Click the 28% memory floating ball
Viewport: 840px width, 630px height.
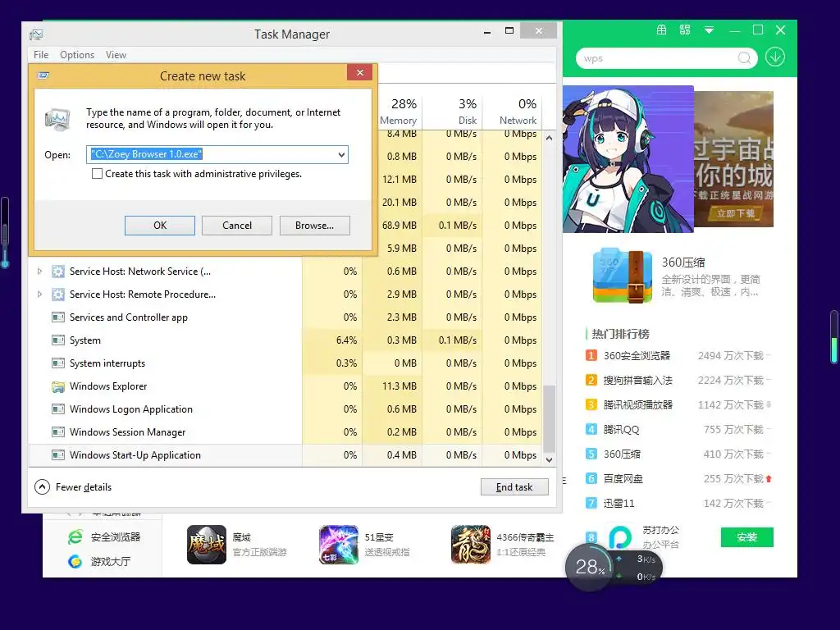click(x=589, y=567)
